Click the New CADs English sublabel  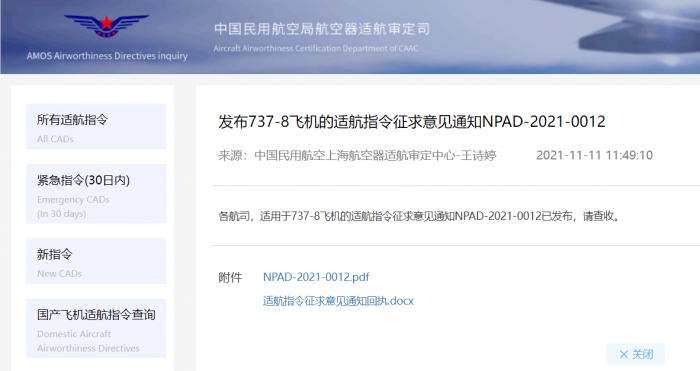59,274
